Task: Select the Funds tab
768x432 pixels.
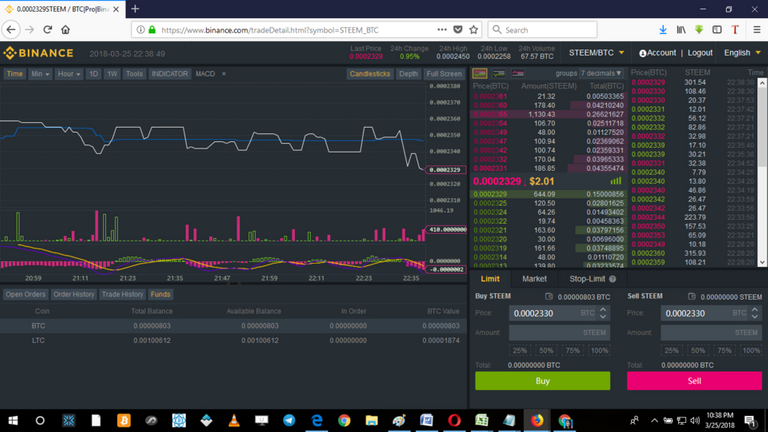Action: coord(161,294)
